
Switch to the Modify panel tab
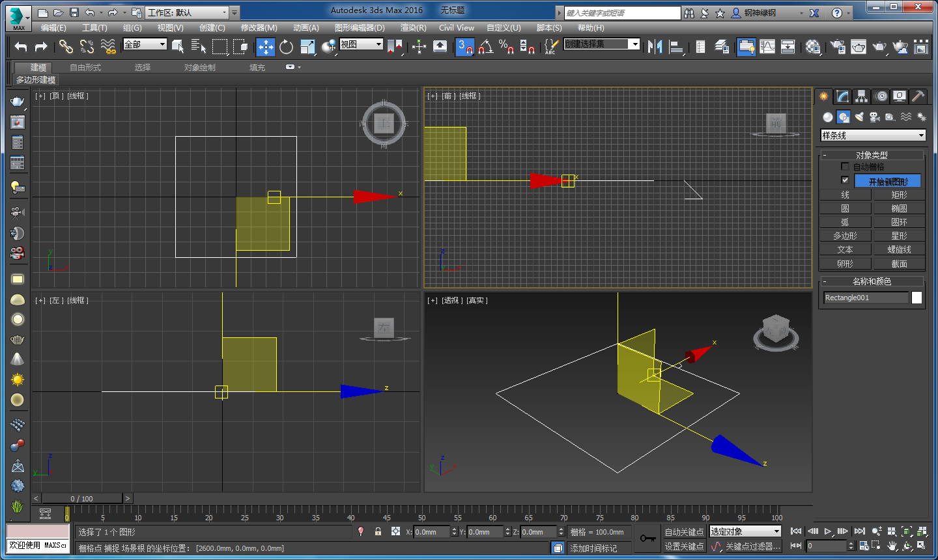click(843, 96)
